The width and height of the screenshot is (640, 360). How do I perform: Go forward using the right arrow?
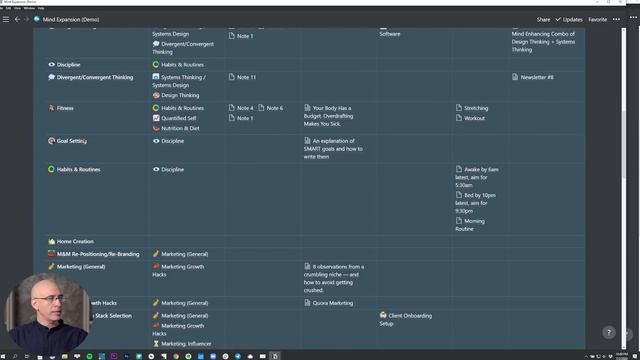[x=27, y=19]
